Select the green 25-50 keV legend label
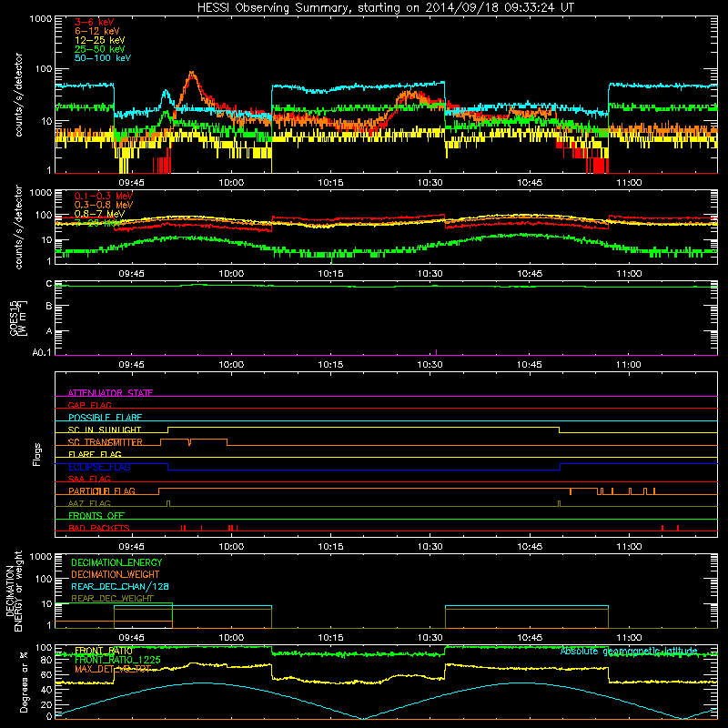 pos(100,49)
